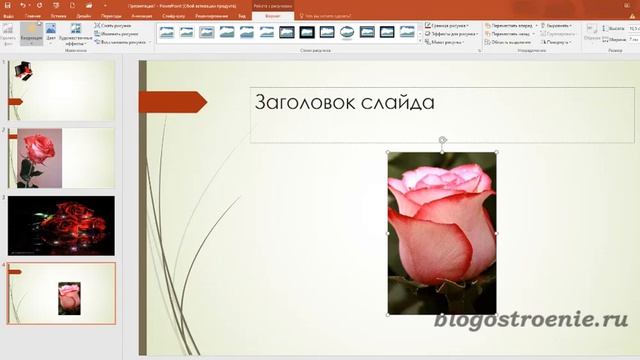Open Макет рисунка (Picture Layout) dropdown

(x=444, y=42)
